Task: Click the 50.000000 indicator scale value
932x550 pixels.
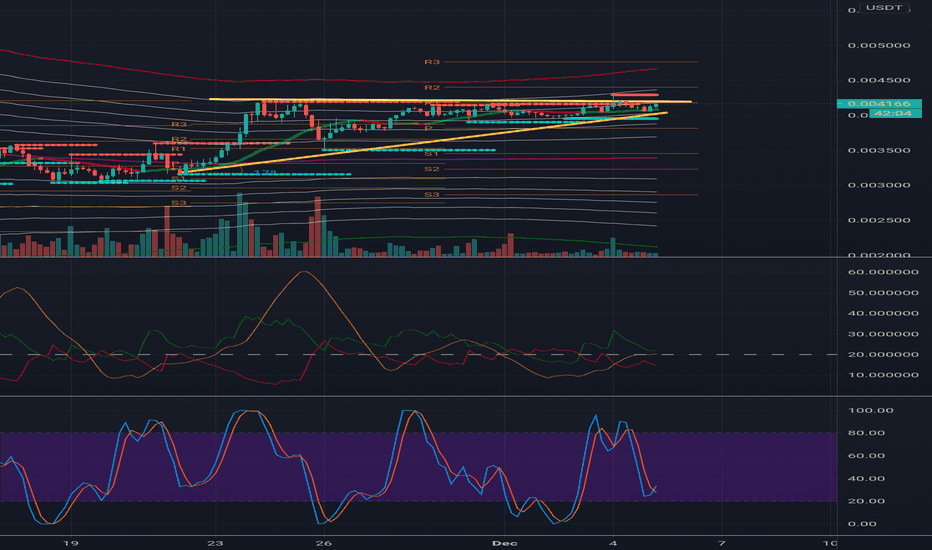Action: pyautogui.click(x=883, y=293)
